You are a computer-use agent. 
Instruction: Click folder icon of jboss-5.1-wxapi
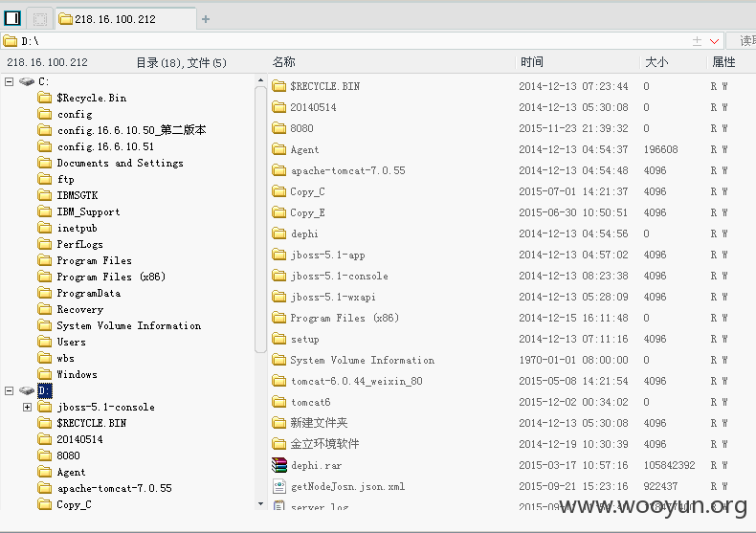[x=279, y=297]
